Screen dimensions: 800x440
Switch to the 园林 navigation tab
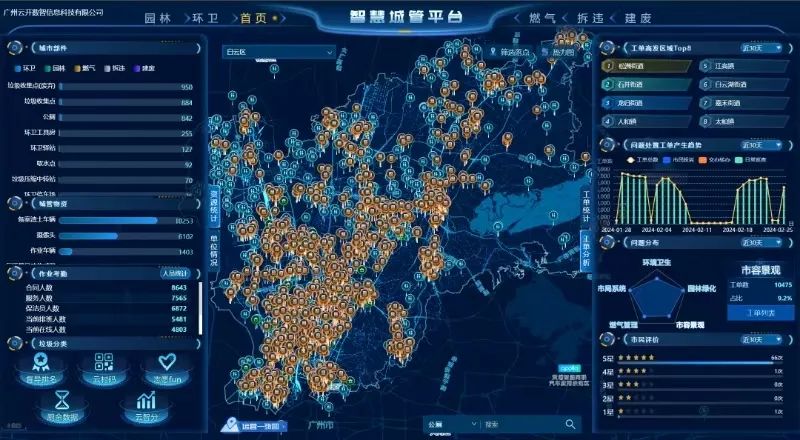(x=158, y=19)
